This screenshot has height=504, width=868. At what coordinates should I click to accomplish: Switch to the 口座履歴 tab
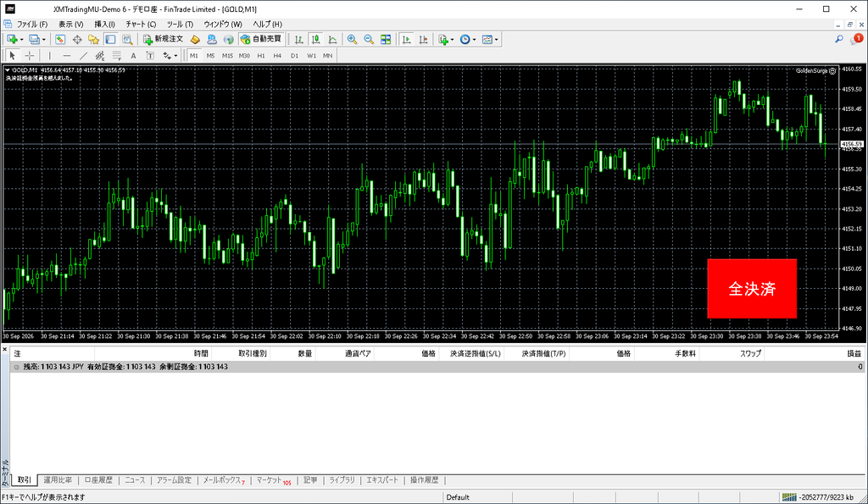pyautogui.click(x=98, y=480)
